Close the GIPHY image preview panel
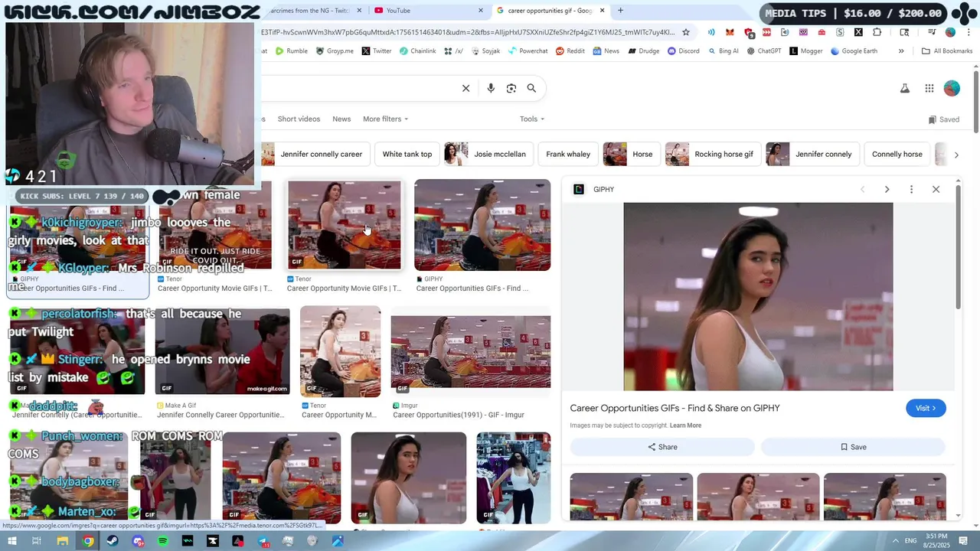The height and width of the screenshot is (551, 980). [936, 189]
